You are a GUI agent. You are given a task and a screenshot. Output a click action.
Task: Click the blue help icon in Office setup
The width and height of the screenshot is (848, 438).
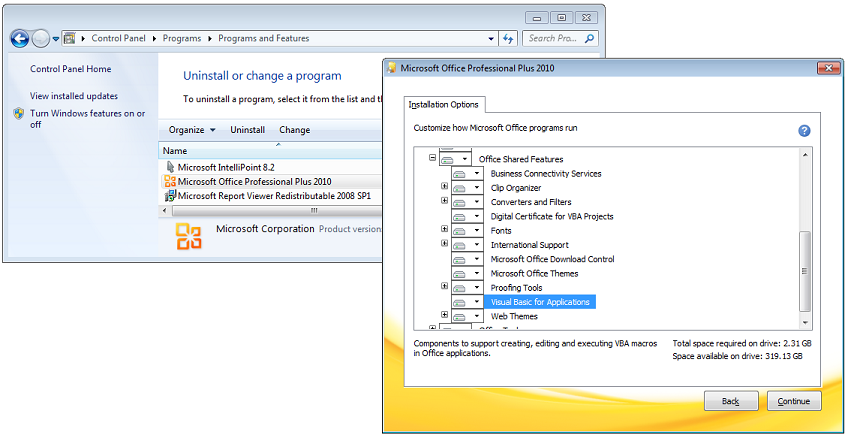804,130
